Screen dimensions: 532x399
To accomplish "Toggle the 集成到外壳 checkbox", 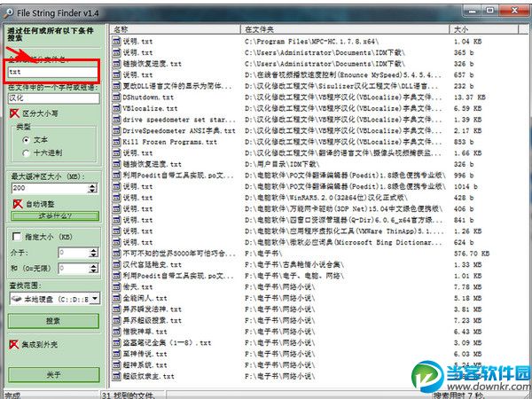I will click(13, 345).
